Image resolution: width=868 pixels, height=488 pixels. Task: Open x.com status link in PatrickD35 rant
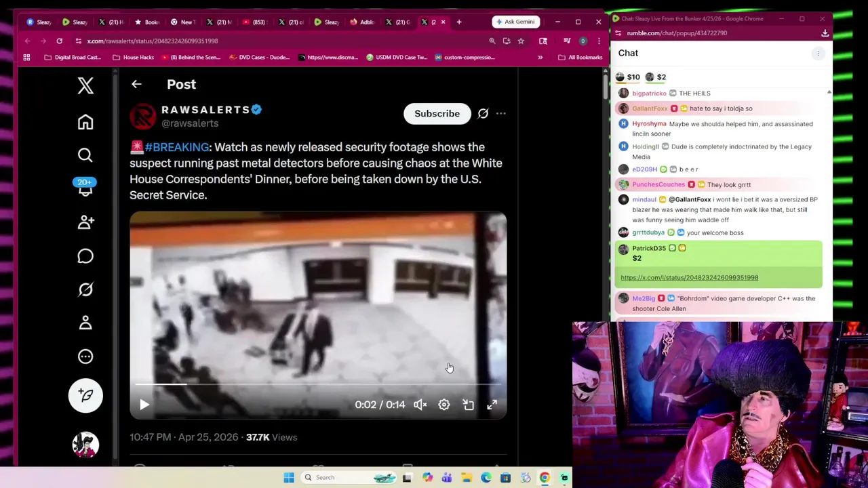[689, 277]
